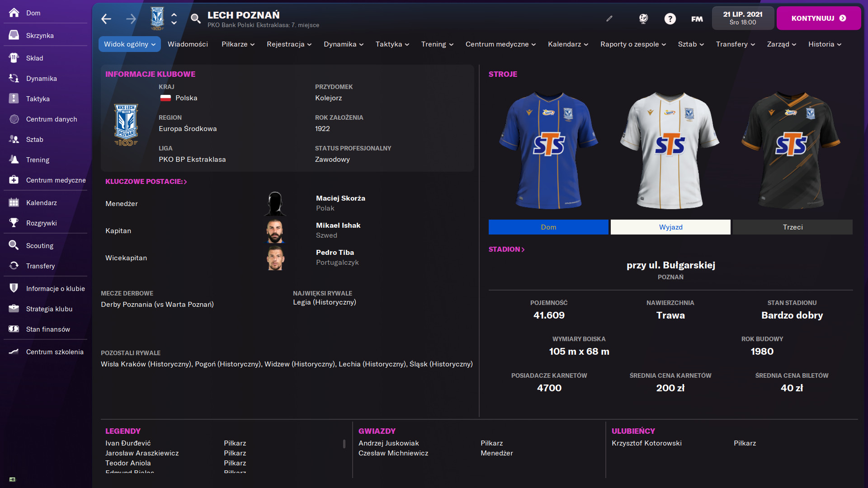Select the Dom kit swatch
The width and height of the screenshot is (868, 488).
(548, 227)
